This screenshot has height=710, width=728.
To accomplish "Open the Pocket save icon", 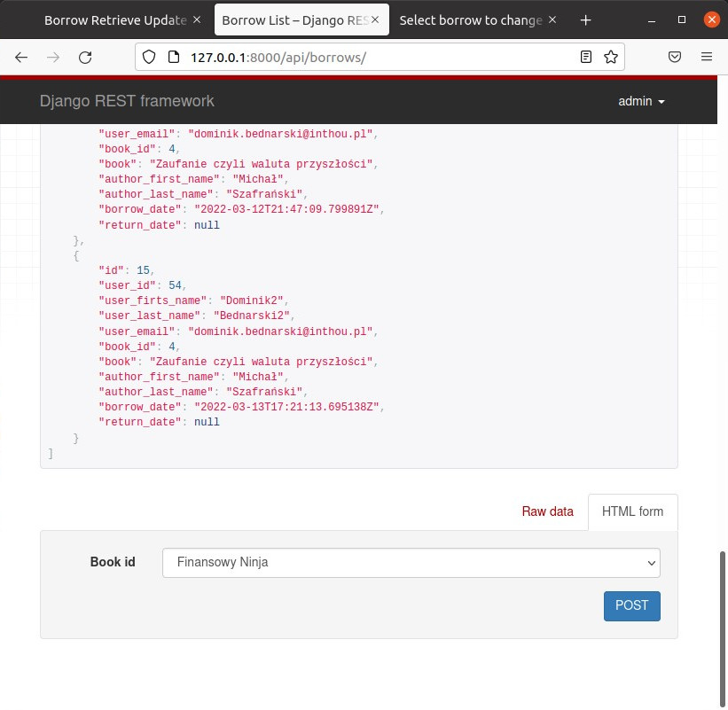I will tap(675, 57).
